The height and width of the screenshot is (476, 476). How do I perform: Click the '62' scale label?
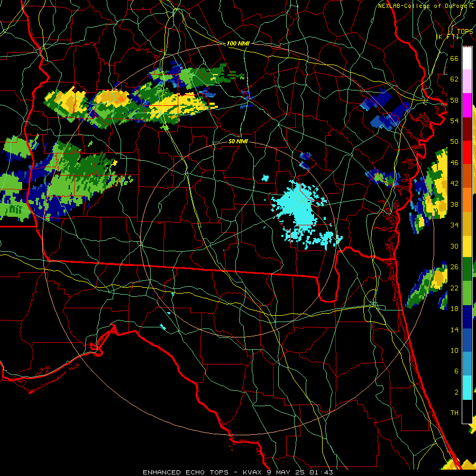454,79
